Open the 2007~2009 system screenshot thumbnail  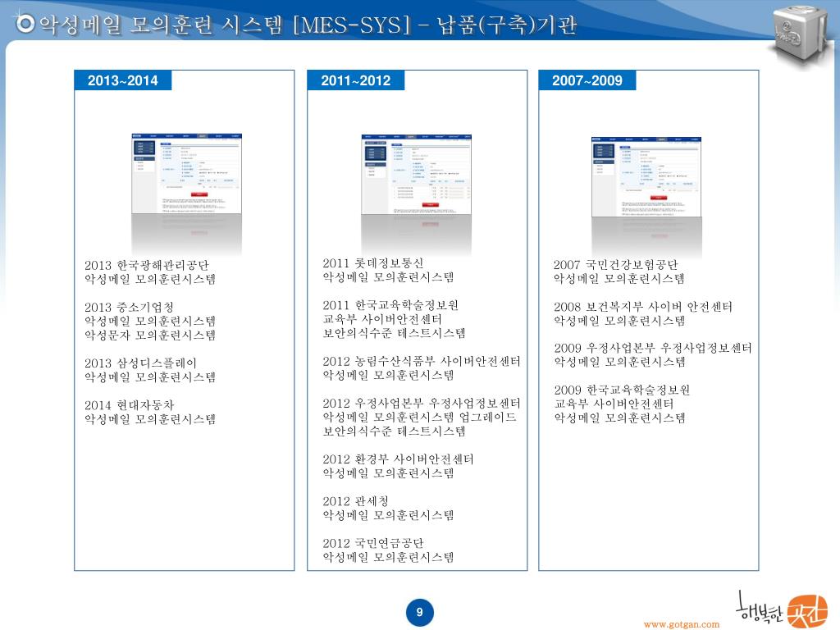(646, 177)
